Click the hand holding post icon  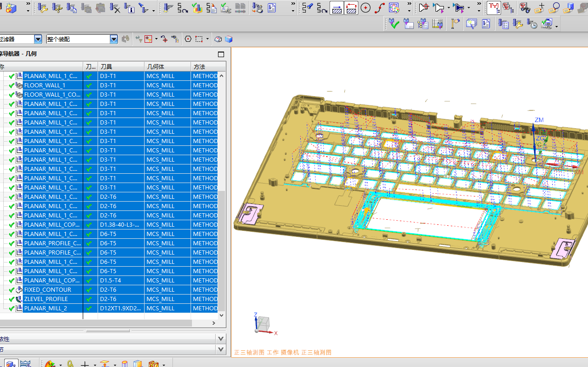pos(455,24)
